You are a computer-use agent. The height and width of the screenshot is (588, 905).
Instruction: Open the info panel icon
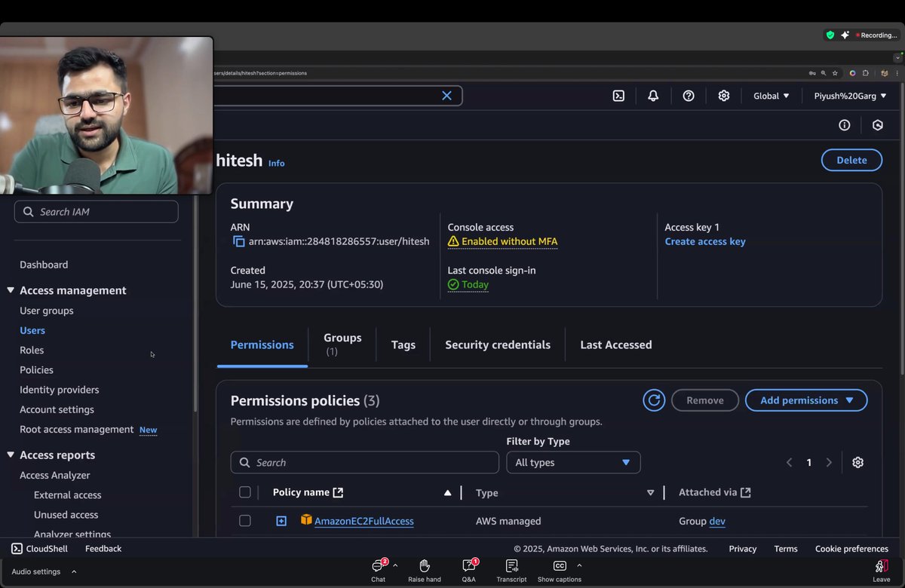pyautogui.click(x=845, y=125)
